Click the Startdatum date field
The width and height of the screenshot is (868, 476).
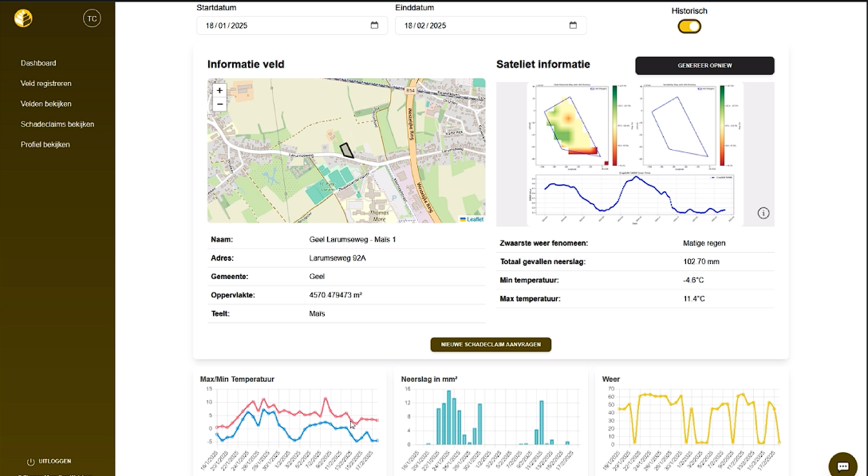click(292, 26)
